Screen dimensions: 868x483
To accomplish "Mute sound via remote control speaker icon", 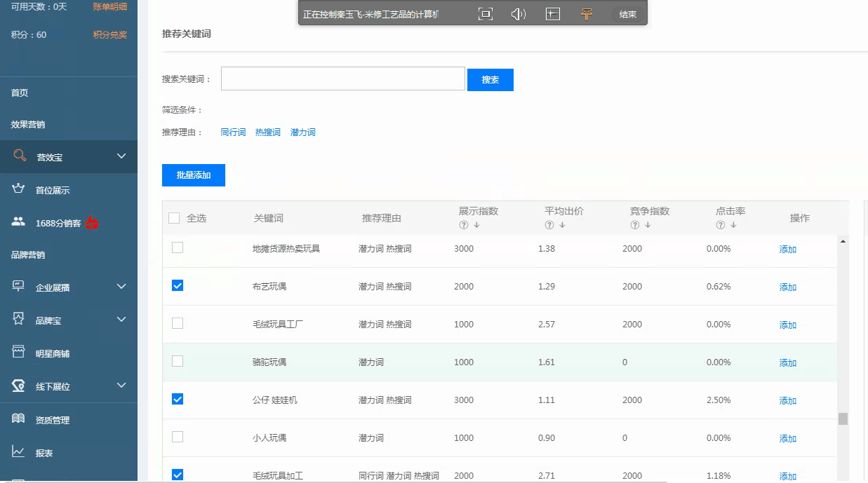I will 519,14.
